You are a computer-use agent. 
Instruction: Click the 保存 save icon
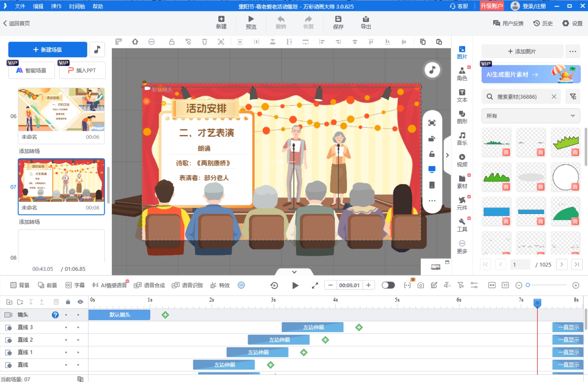coord(338,22)
